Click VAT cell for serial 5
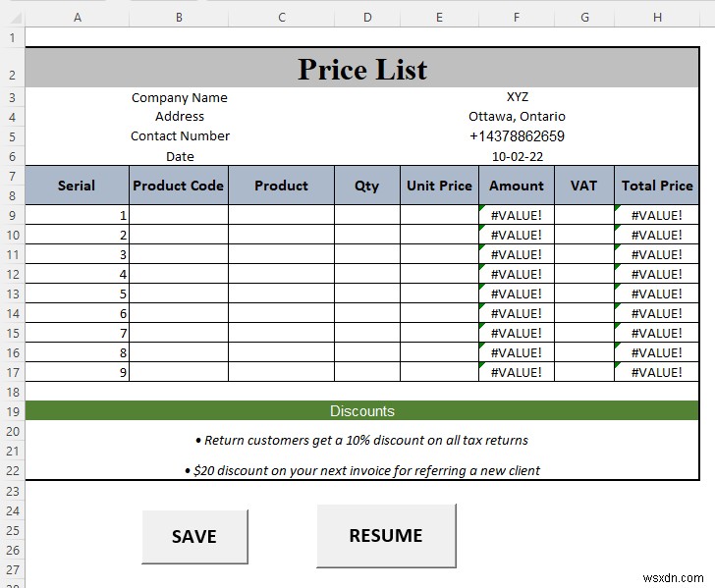 click(x=584, y=294)
